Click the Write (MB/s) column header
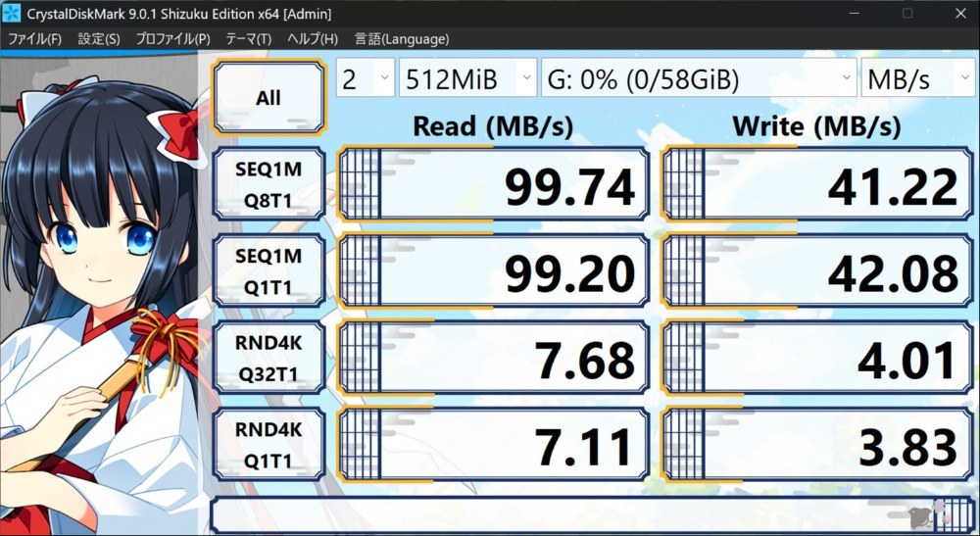Viewport: 980px width, 536px height. [x=817, y=126]
